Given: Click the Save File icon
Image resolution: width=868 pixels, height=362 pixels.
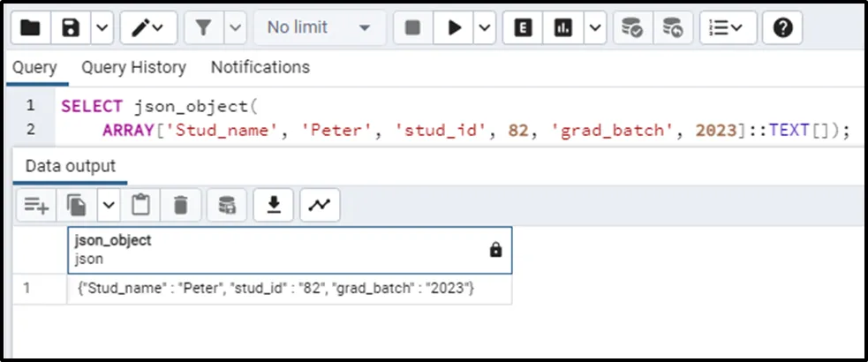Looking at the screenshot, I should (71, 28).
